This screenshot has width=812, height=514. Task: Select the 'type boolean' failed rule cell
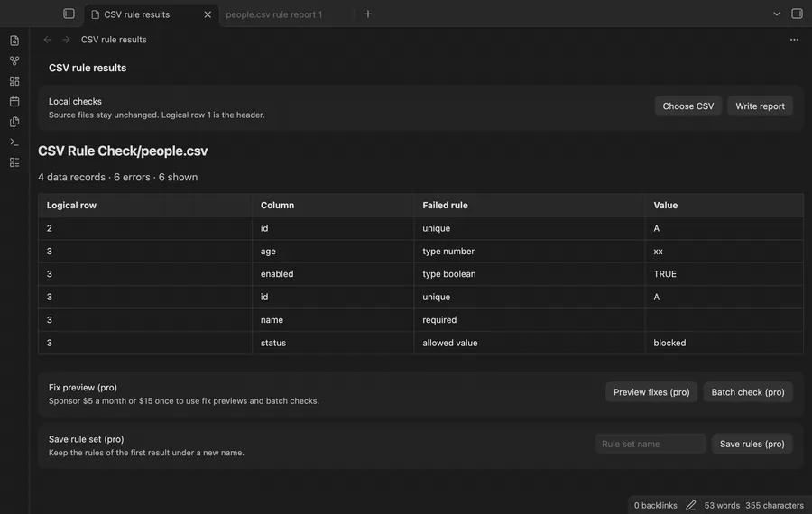530,274
